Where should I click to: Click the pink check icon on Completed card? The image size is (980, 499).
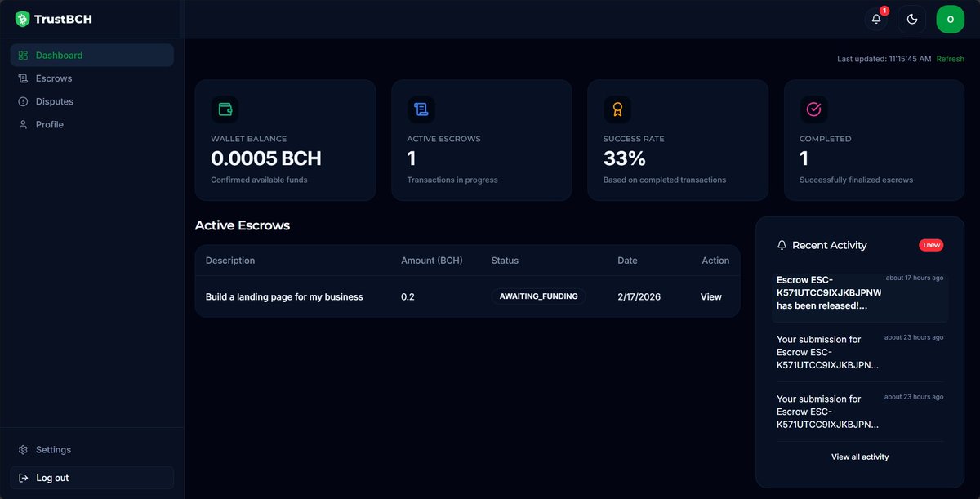tap(813, 109)
